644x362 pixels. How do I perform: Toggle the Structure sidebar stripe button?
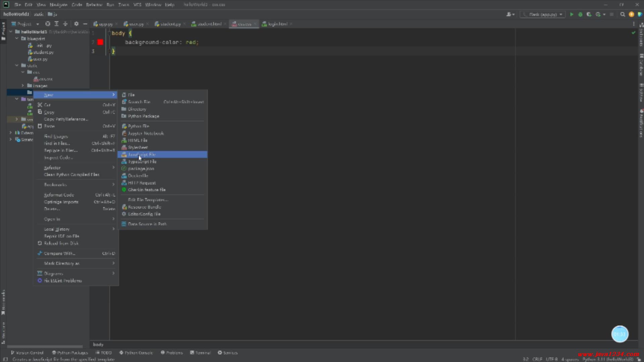coord(3,334)
